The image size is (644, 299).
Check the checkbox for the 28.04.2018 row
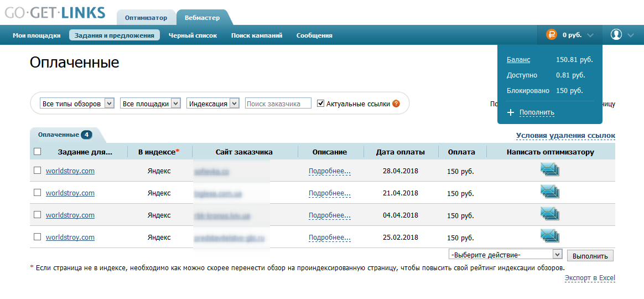tap(38, 171)
